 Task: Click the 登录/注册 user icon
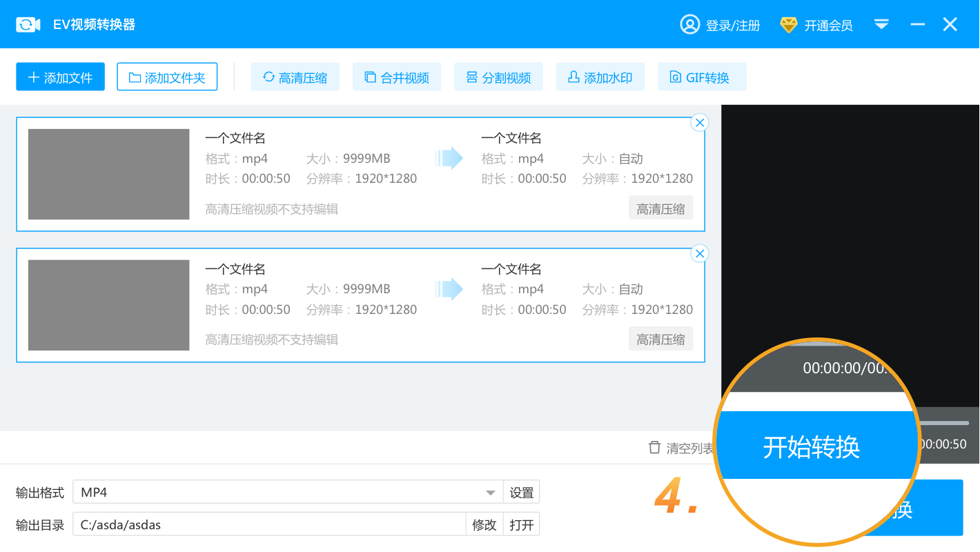(689, 25)
